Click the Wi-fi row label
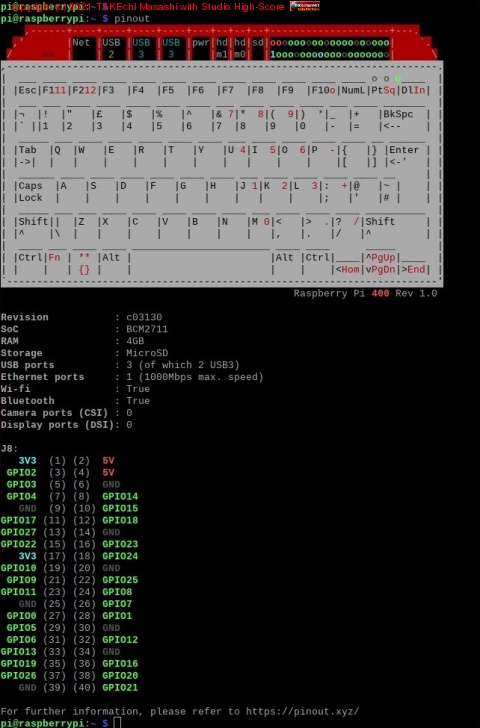The image size is (480, 728). 15,389
